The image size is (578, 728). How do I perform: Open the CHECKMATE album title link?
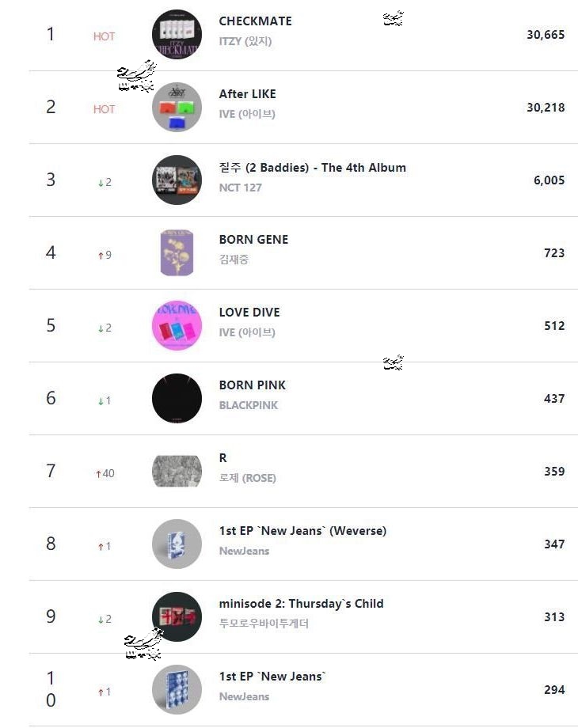(255, 21)
